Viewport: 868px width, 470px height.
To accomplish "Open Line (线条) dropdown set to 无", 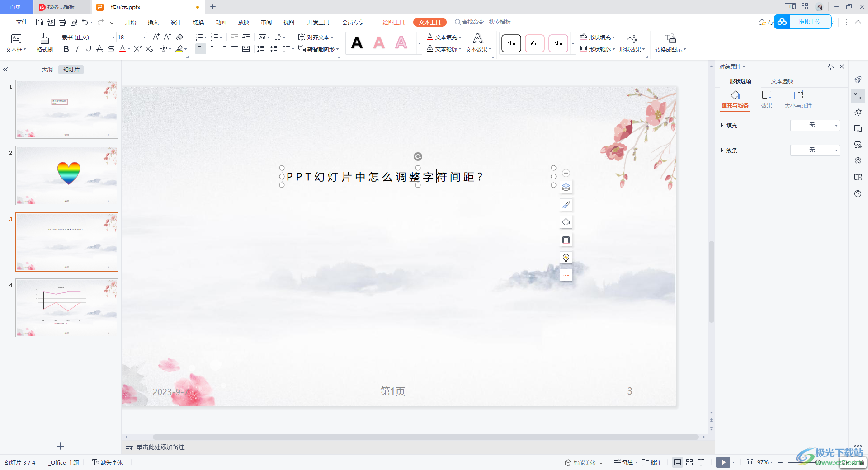I will tap(815, 150).
